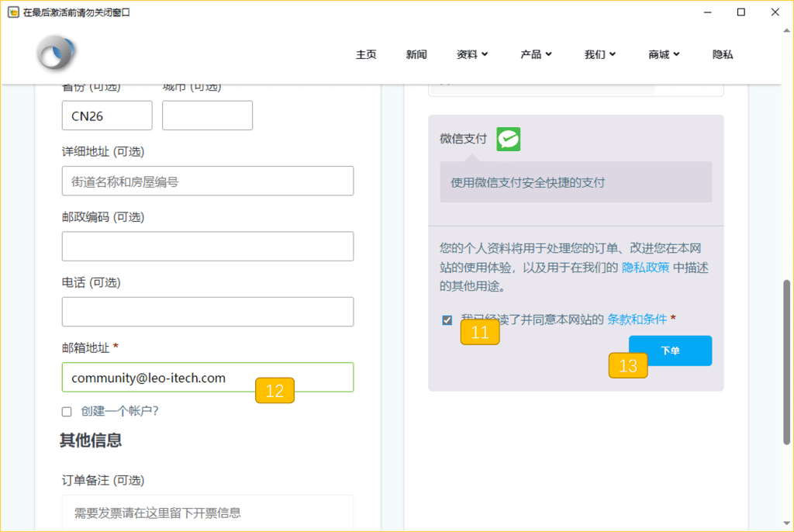Enable the 创建一个帐户 checkbox
This screenshot has width=794, height=532.
67,411
